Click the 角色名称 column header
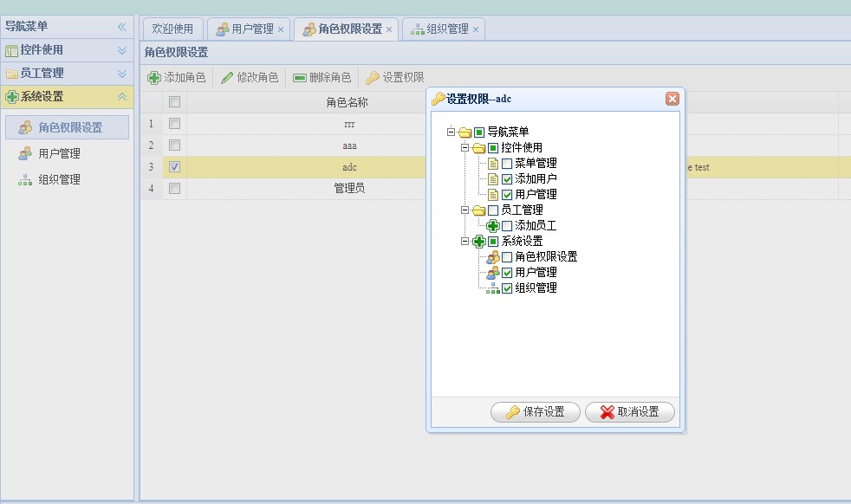 click(347, 102)
